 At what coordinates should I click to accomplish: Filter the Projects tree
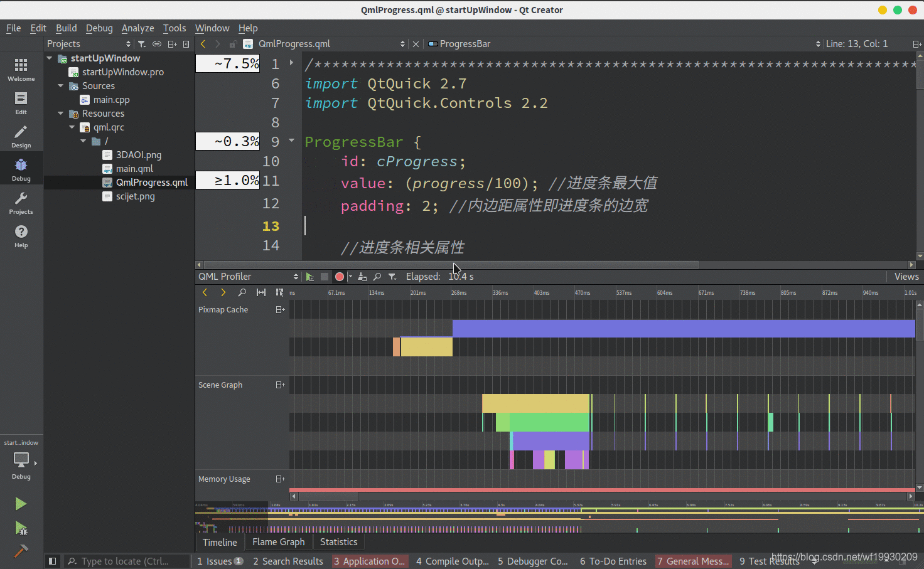(x=142, y=44)
